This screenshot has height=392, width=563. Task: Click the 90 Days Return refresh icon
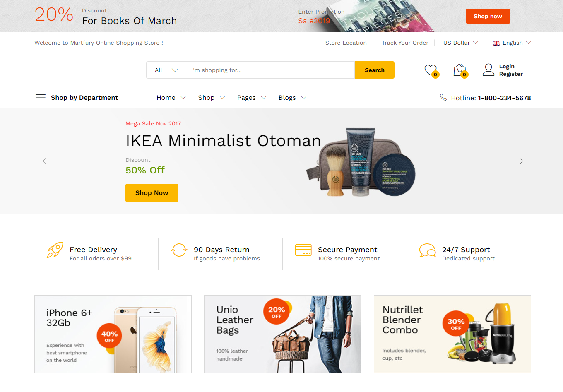click(x=179, y=250)
